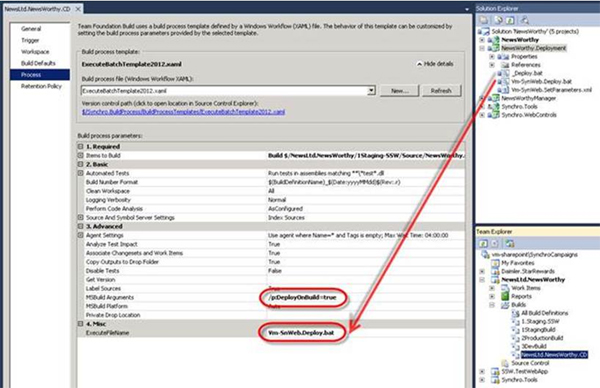Close the NewsLtd.NewsWorthy.CD document tab
The image size is (600, 388).
(78, 9)
